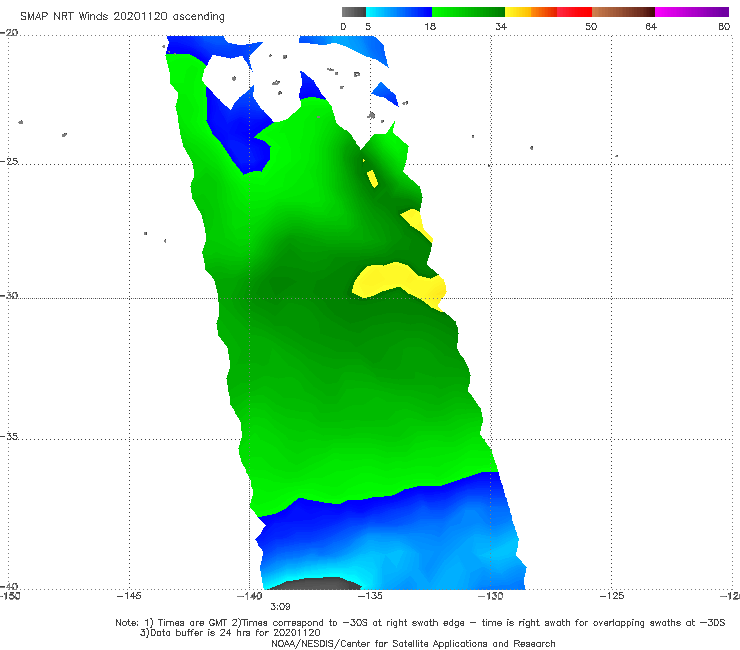This screenshot has height=650, width=740.
Task: Click the latitude label '-25'
Action: tap(9, 161)
